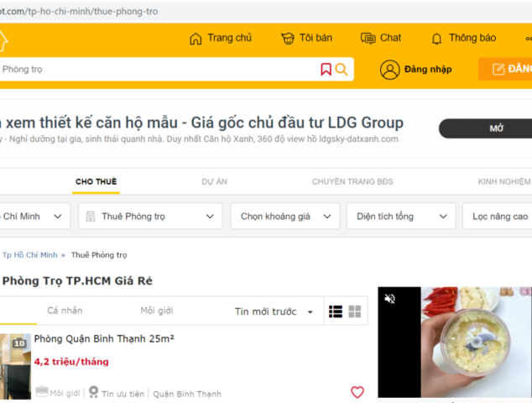Screen dimensions: 532x403
Task: Unmute the video advertisement
Action: point(390,299)
